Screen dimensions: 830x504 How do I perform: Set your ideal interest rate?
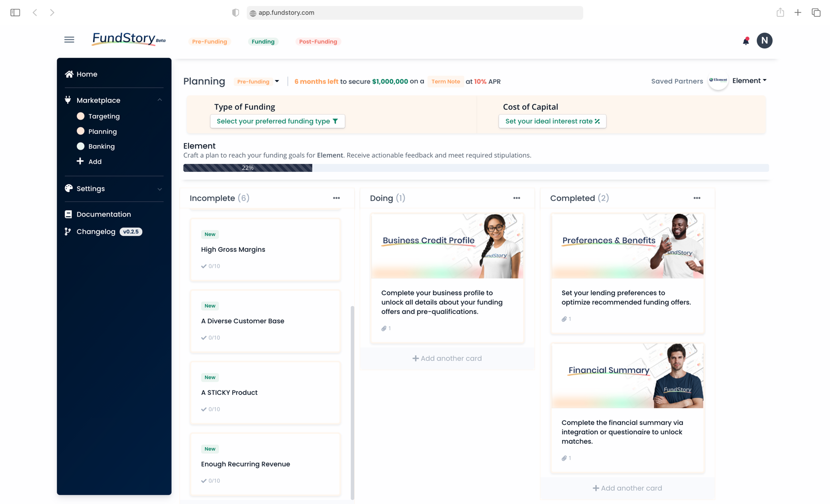pos(552,121)
